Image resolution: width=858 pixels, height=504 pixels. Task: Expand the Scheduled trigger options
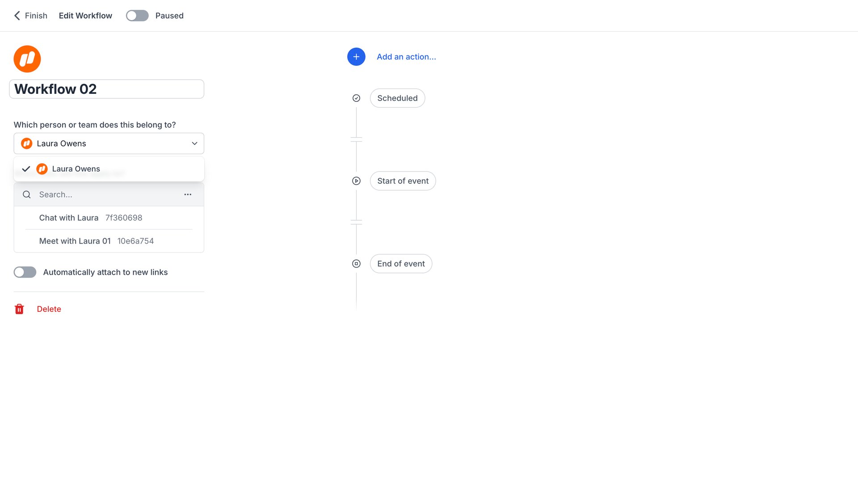[x=397, y=98]
